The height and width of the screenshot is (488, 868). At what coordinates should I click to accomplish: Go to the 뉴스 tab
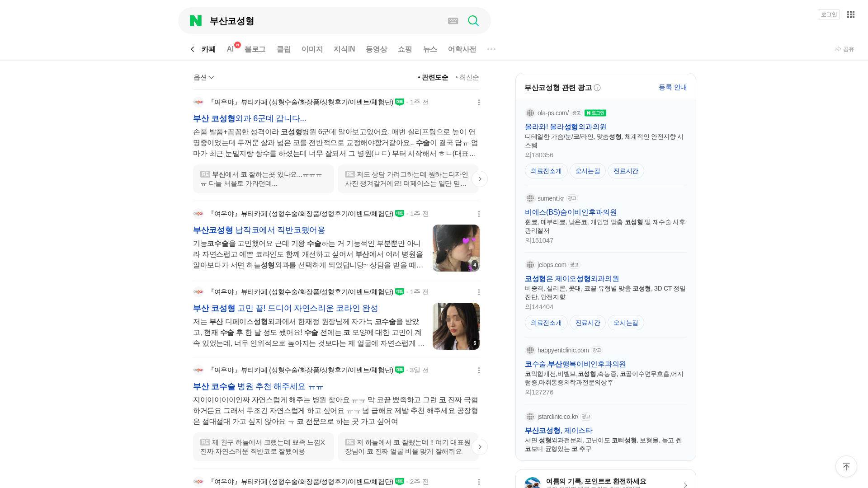[x=430, y=49]
